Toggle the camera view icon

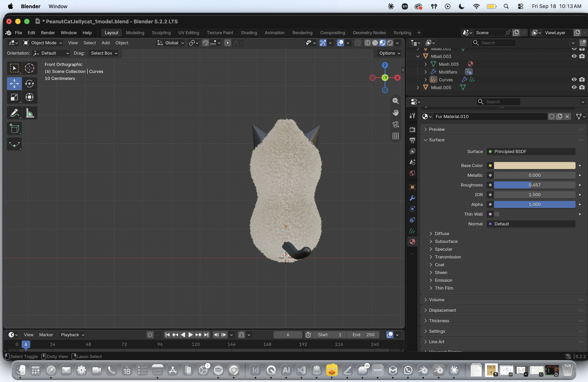point(395,124)
